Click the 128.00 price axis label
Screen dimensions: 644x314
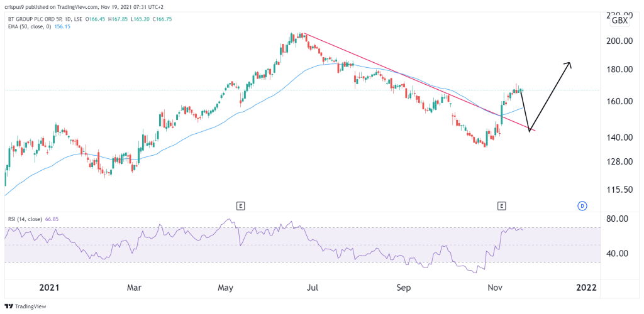pos(619,161)
